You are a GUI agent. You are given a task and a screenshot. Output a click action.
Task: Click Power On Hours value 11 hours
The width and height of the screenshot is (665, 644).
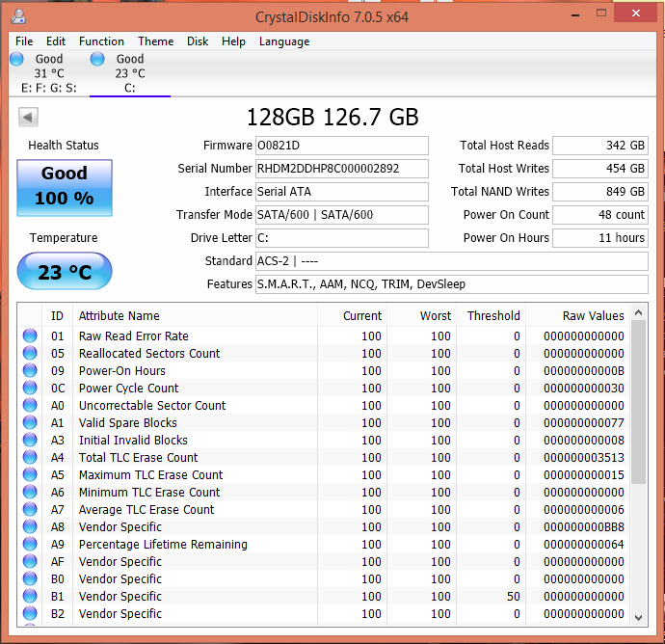point(600,238)
